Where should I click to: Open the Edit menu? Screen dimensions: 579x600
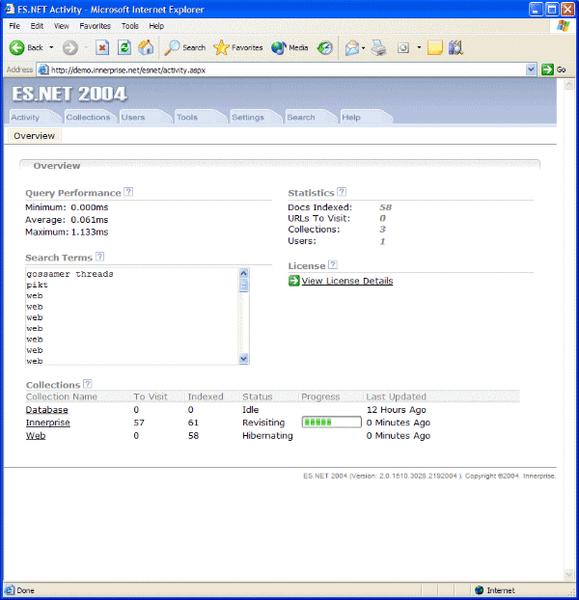tap(37, 26)
